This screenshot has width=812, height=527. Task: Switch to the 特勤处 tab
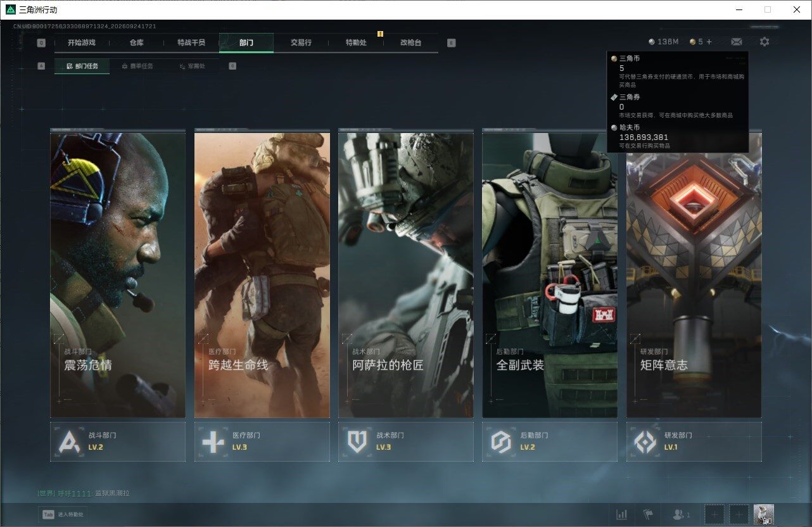point(356,42)
